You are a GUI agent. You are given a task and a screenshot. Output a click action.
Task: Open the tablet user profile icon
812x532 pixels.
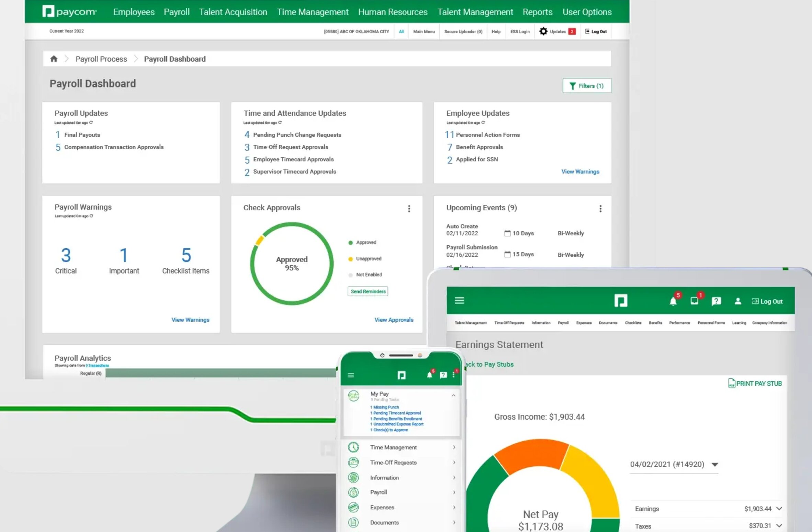point(737,301)
